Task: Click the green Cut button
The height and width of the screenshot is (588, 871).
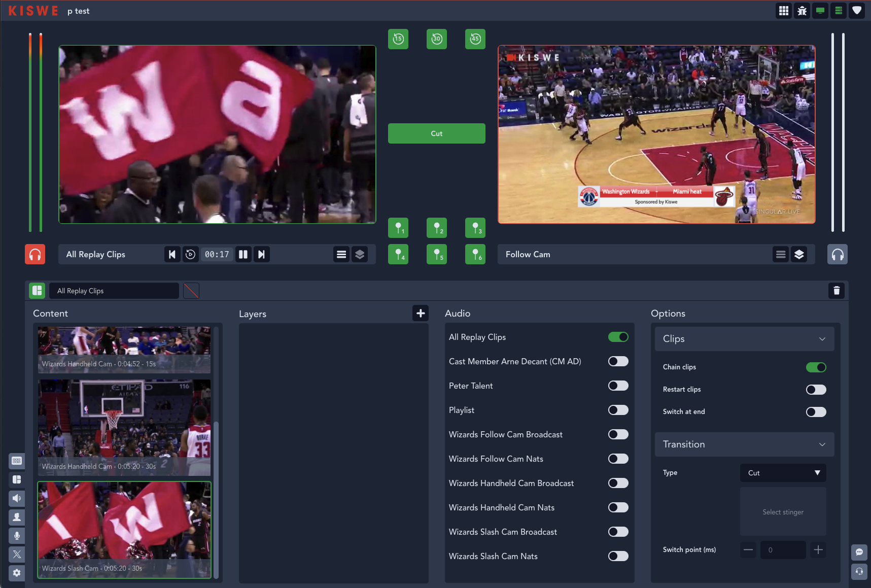Action: (437, 133)
